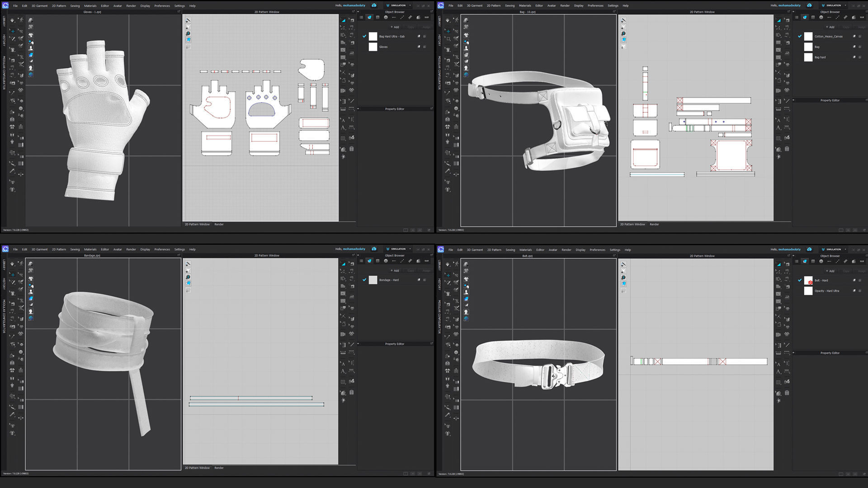Open SIMULATION mode dropdown in Bandage window
Image resolution: width=868 pixels, height=488 pixels.
(x=398, y=249)
